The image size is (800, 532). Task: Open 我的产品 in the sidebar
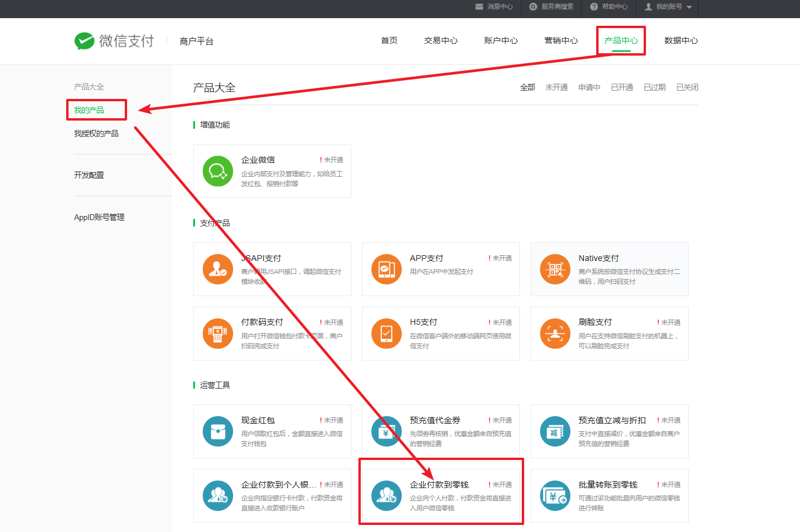(x=89, y=110)
